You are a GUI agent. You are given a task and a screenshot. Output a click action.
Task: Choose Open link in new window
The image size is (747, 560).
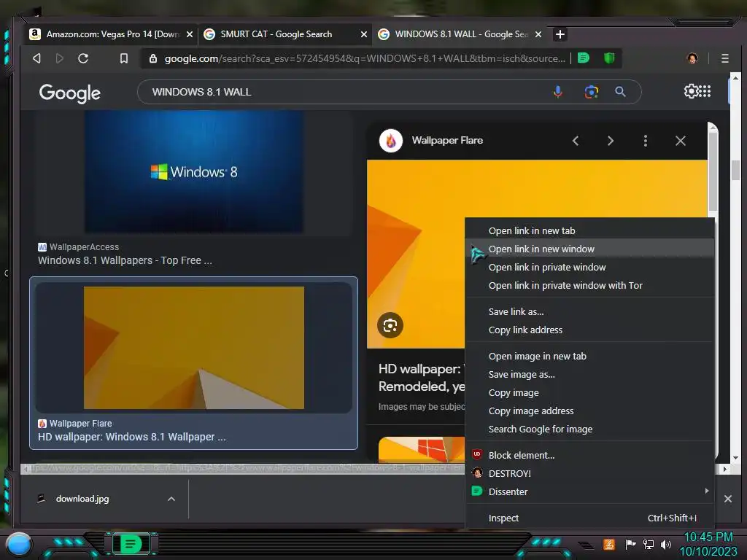589,249
